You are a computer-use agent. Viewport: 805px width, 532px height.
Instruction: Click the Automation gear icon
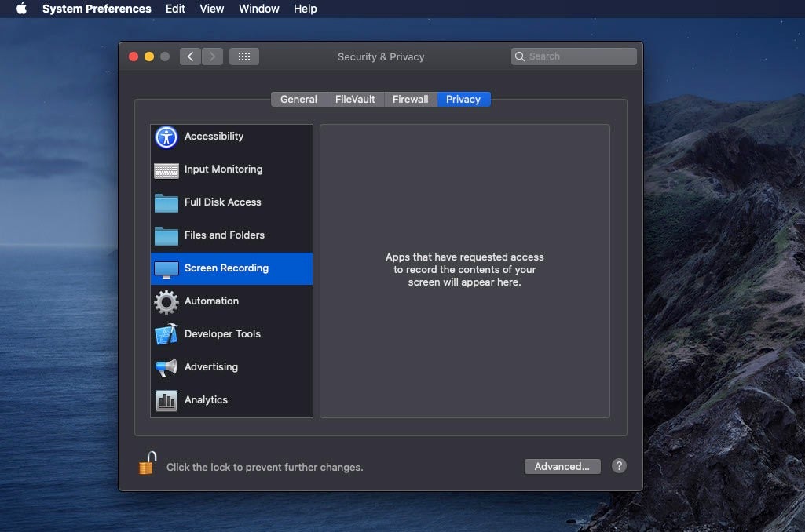click(166, 301)
